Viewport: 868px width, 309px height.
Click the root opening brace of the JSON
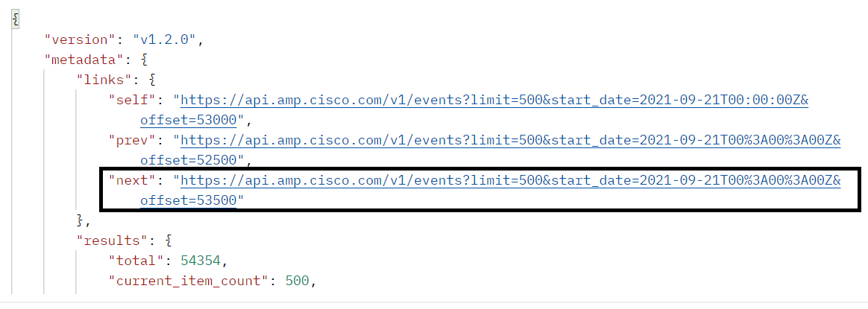14,19
